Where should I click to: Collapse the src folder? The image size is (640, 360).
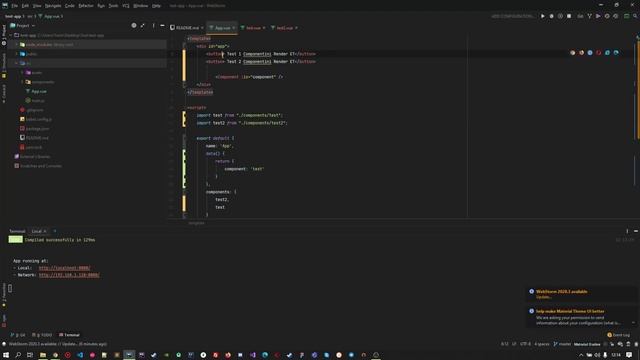point(17,63)
